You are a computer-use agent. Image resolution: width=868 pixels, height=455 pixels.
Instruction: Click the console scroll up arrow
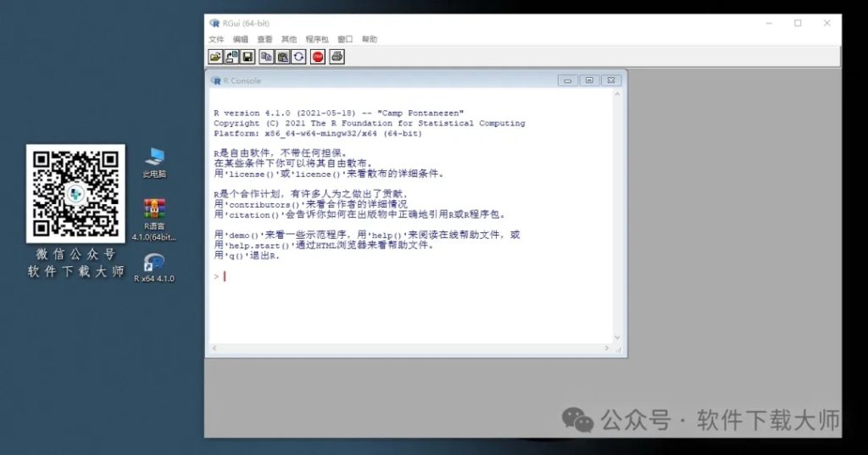[x=617, y=95]
